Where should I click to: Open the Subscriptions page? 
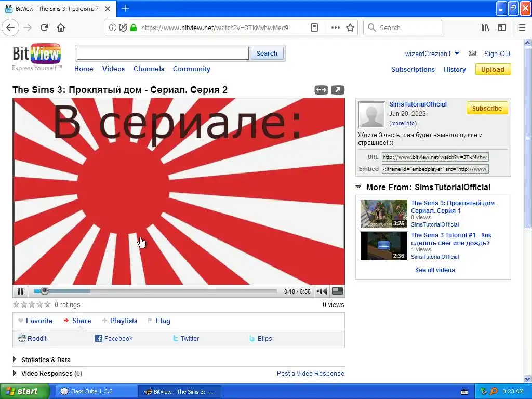point(413,69)
